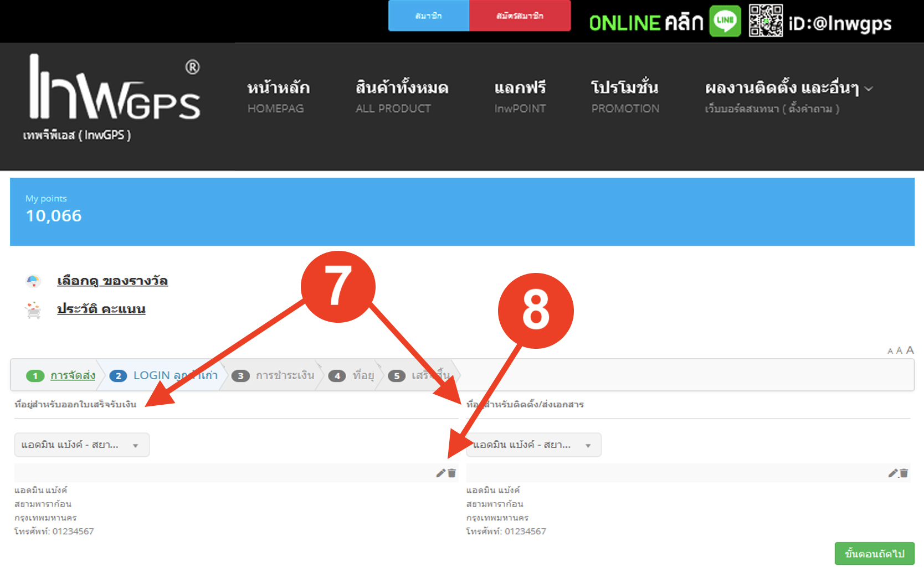Go to สินค้าทั้งหมด ALL PRODUCT menu

[402, 96]
